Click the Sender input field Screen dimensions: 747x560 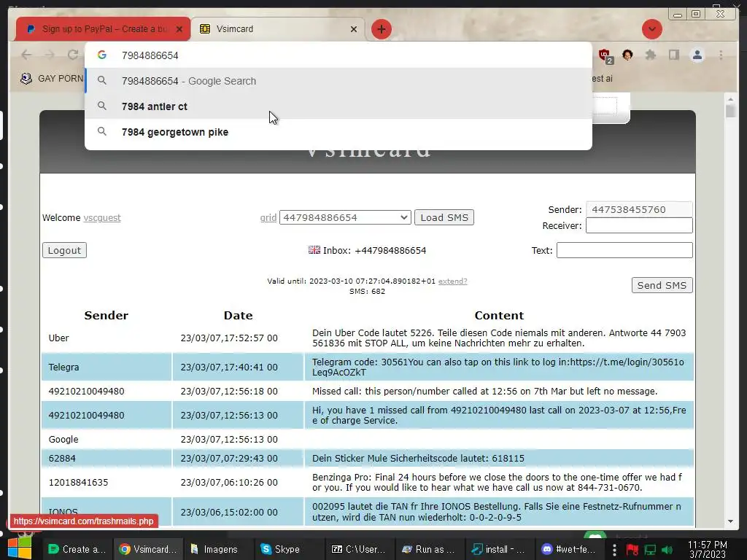[639, 209]
